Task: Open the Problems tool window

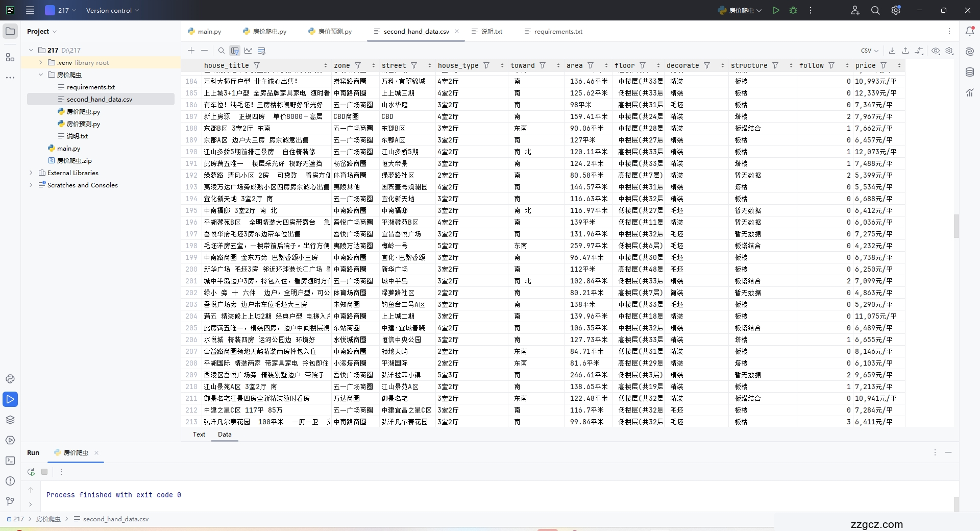Action: coord(10,481)
